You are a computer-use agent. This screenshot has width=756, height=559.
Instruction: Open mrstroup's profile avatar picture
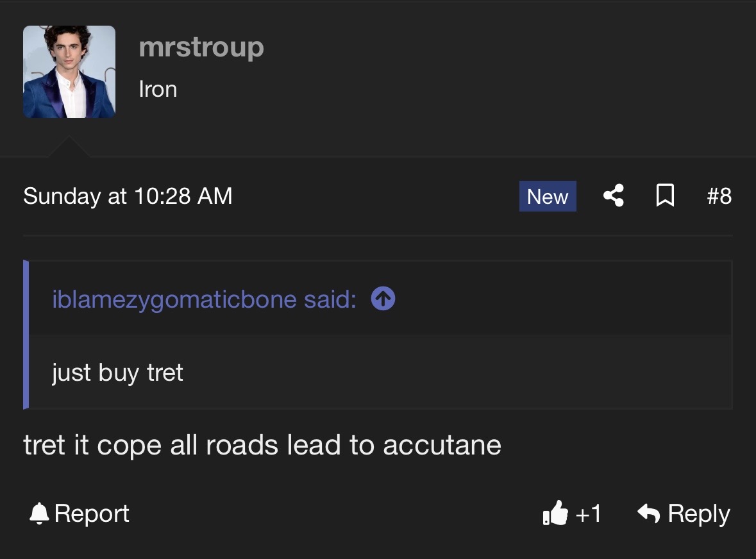coord(69,72)
